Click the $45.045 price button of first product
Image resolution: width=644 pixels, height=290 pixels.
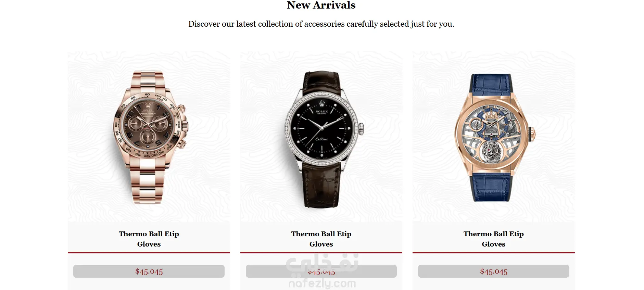(x=149, y=271)
